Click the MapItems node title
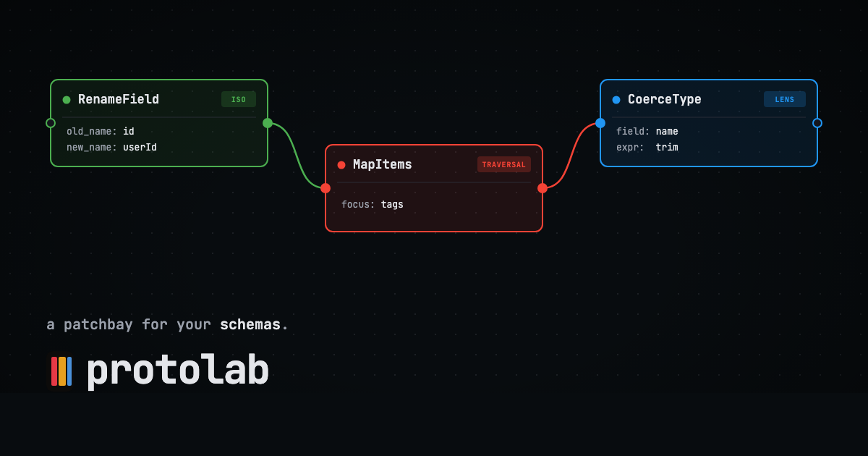 (383, 165)
